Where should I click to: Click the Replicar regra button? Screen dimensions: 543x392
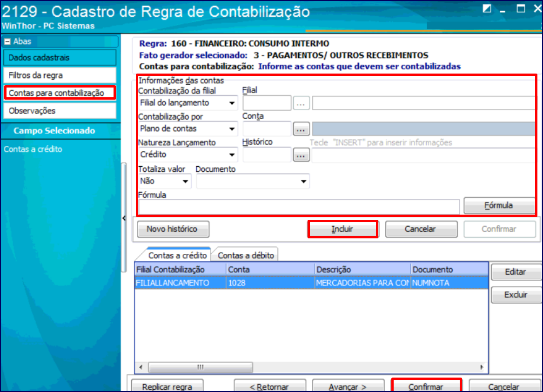coord(167,386)
